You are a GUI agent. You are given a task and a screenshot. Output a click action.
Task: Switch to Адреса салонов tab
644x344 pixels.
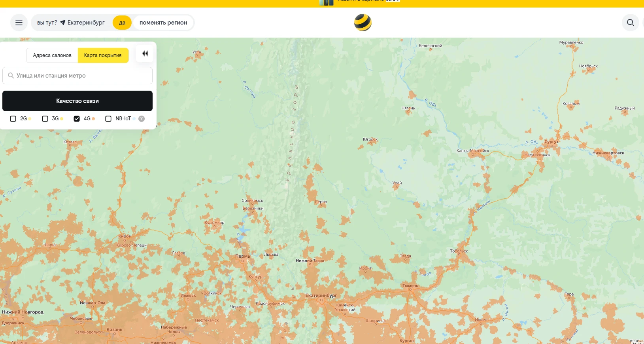[52, 55]
